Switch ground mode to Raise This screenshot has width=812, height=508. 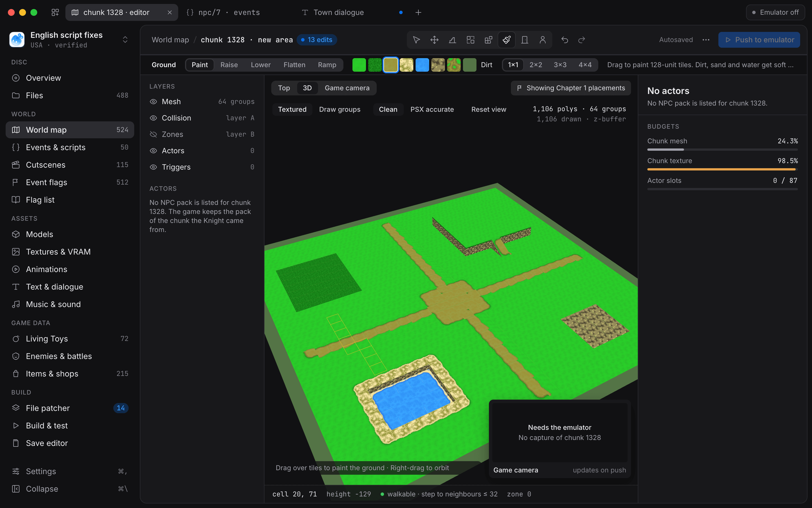point(229,65)
